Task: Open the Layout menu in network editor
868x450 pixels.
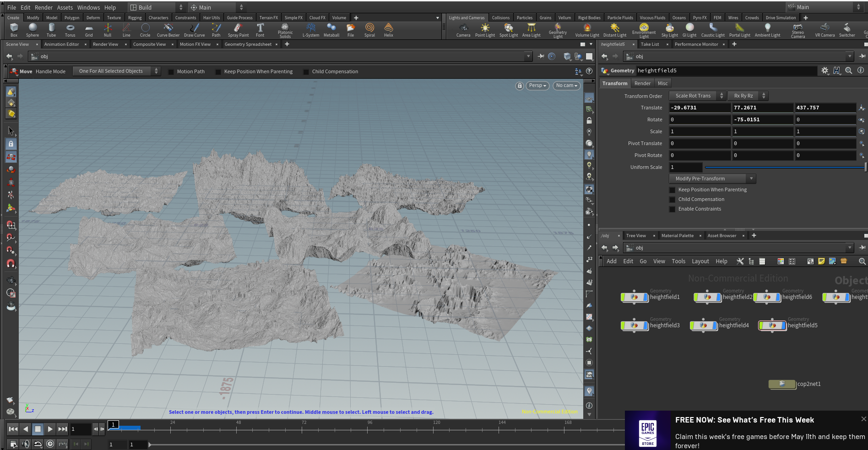Action: click(700, 261)
